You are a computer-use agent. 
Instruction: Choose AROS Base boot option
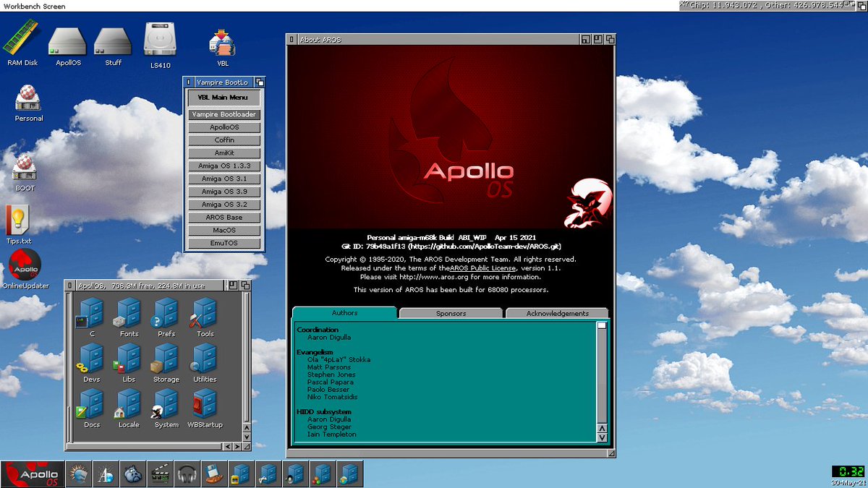[224, 218]
